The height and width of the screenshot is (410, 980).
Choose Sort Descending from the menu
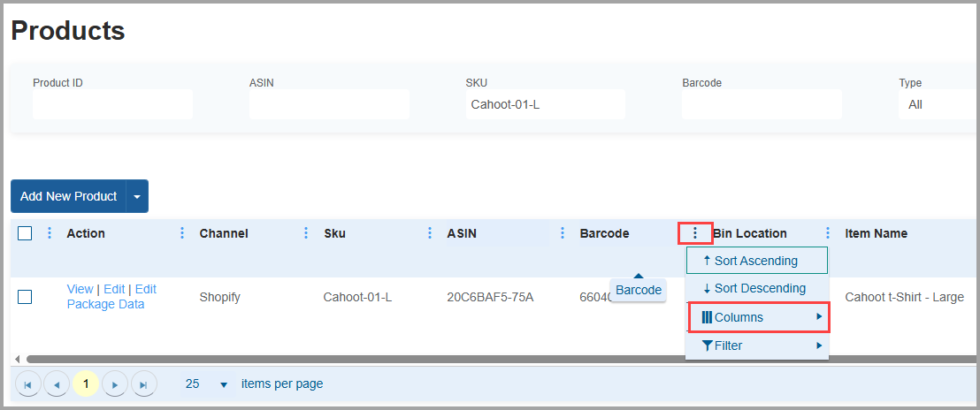757,288
